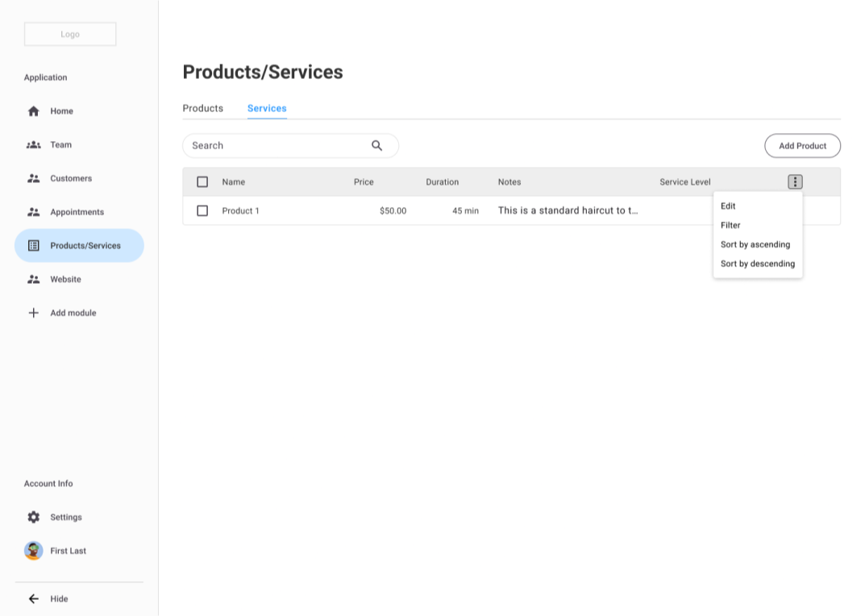This screenshot has height=616, width=865.
Task: Choose Sort by ascending from the menu
Action: click(755, 244)
